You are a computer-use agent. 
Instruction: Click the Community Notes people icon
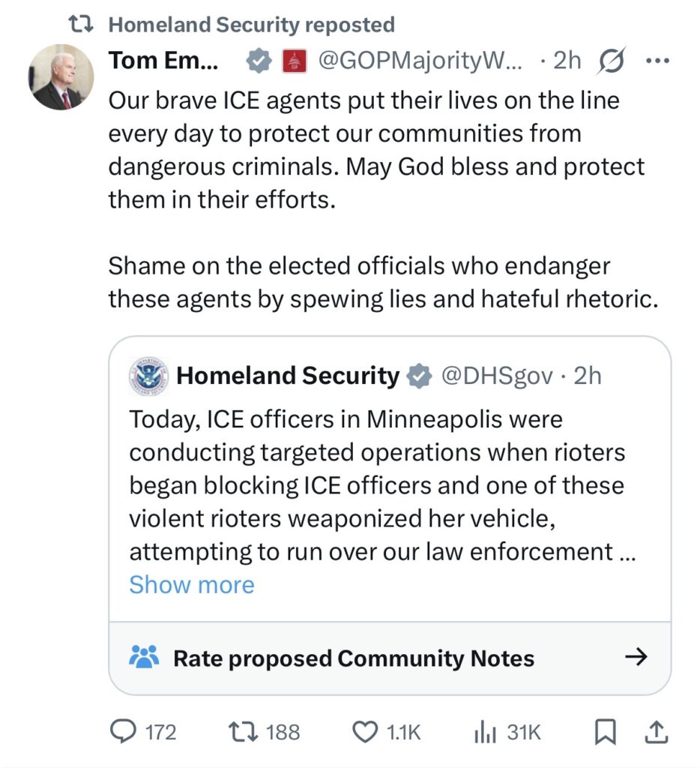pyautogui.click(x=144, y=658)
